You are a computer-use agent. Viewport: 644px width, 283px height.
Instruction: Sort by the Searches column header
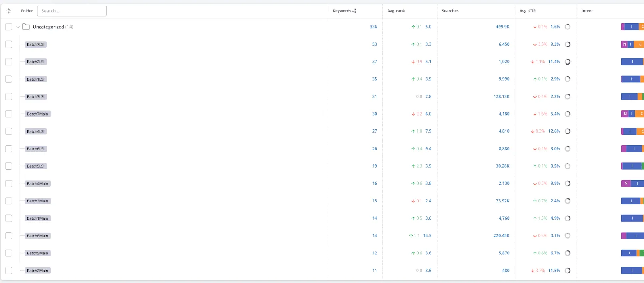click(450, 11)
